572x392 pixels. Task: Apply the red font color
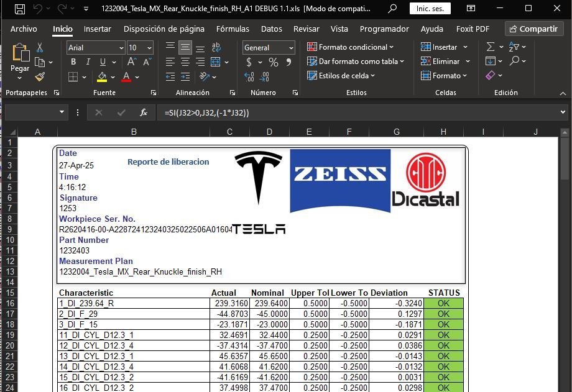coord(126,77)
